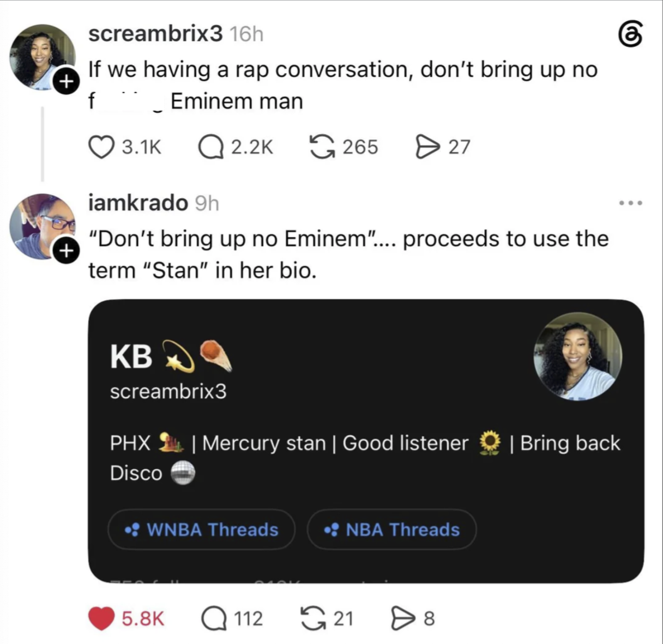Viewport: 663px width, 644px height.
Task: Open iamkrado's avatar photo
Action: tap(43, 226)
